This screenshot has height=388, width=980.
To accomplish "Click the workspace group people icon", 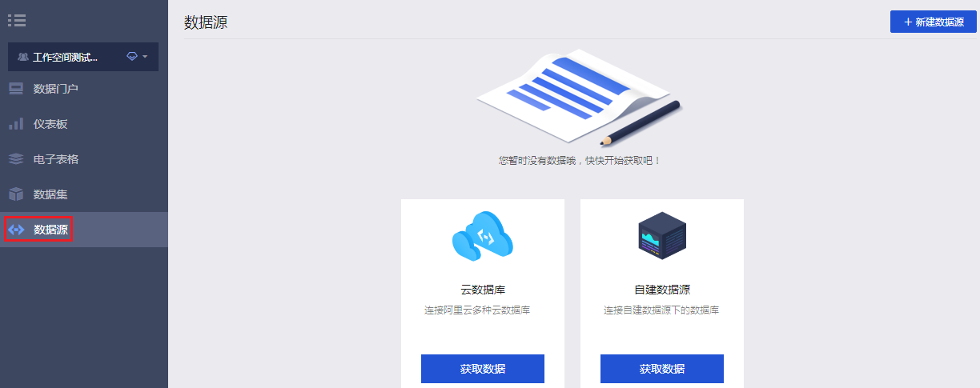I will pos(22,58).
